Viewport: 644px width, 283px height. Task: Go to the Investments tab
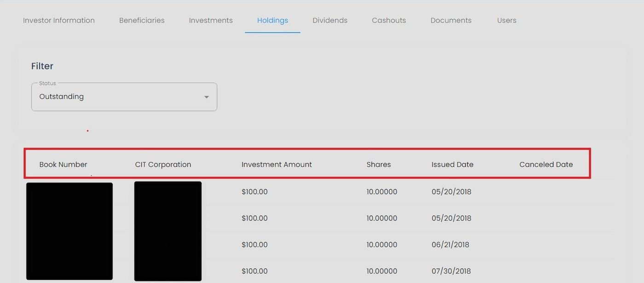[211, 20]
